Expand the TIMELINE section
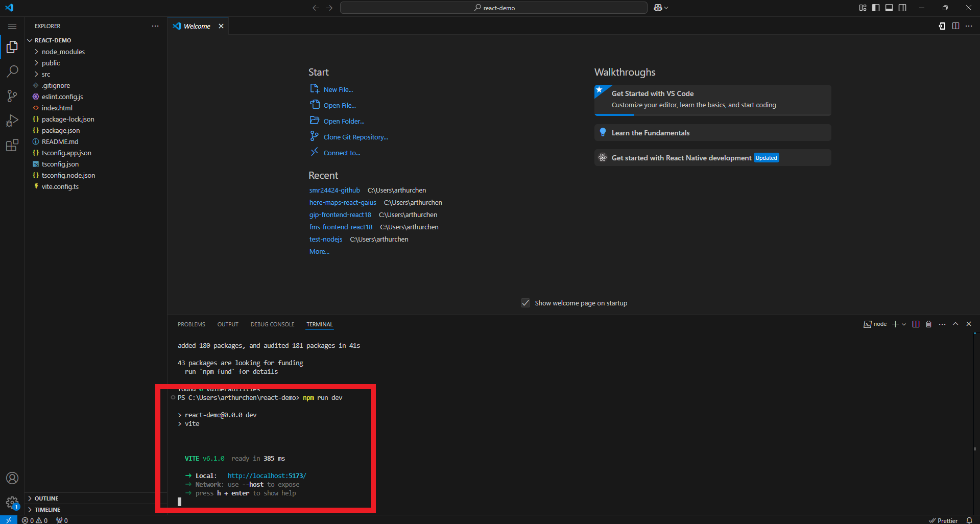The height and width of the screenshot is (524, 980). point(96,510)
